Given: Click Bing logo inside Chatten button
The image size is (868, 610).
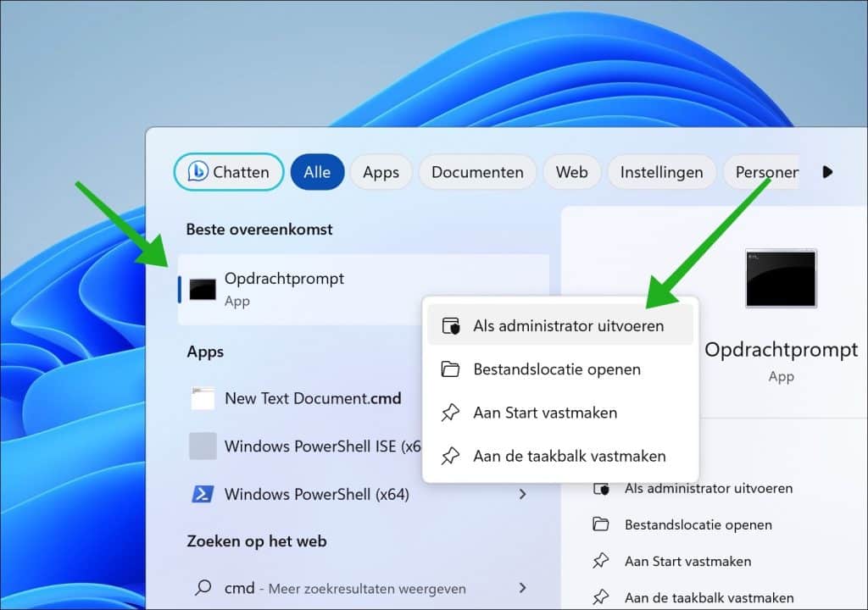Looking at the screenshot, I should (198, 172).
